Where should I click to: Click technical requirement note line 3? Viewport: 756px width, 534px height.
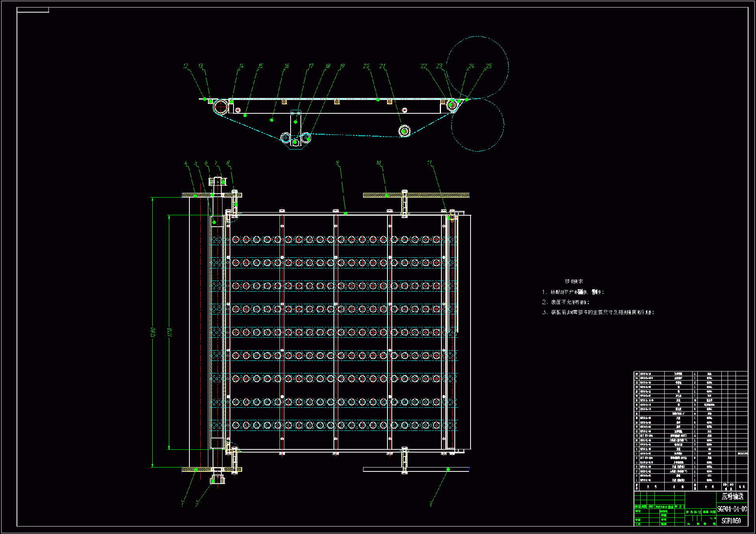pos(598,312)
